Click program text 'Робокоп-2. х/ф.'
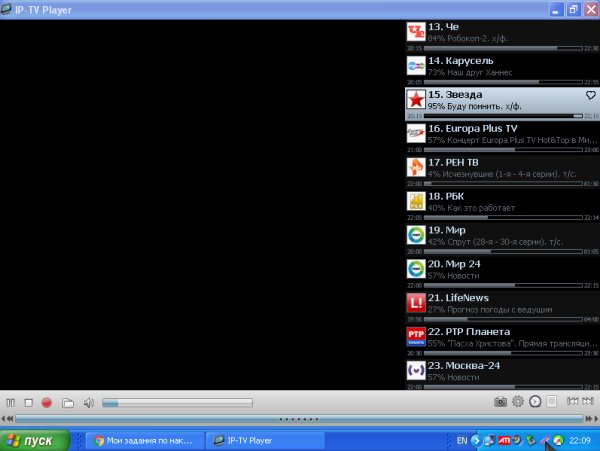This screenshot has width=600, height=451. (x=478, y=39)
